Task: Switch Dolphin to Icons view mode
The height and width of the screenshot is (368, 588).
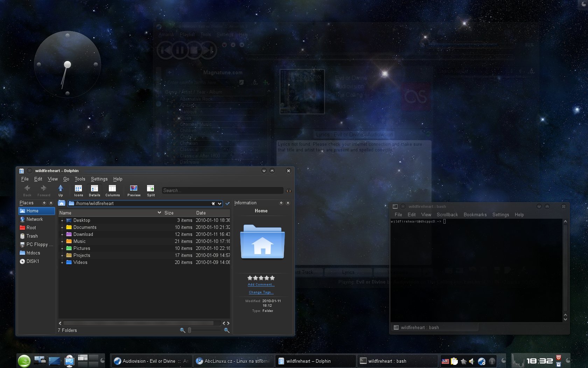Action: click(78, 190)
